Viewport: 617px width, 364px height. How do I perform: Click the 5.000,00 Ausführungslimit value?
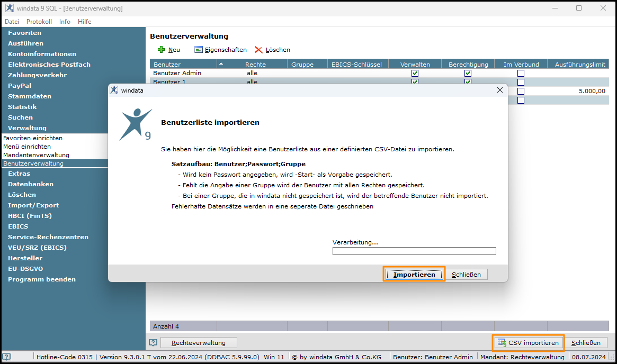(592, 91)
